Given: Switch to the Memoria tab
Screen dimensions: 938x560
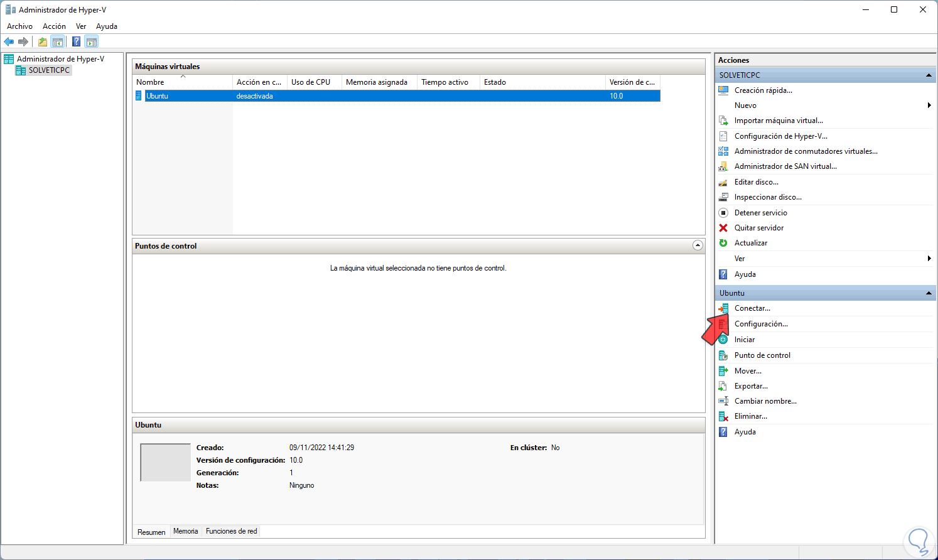Looking at the screenshot, I should [186, 531].
